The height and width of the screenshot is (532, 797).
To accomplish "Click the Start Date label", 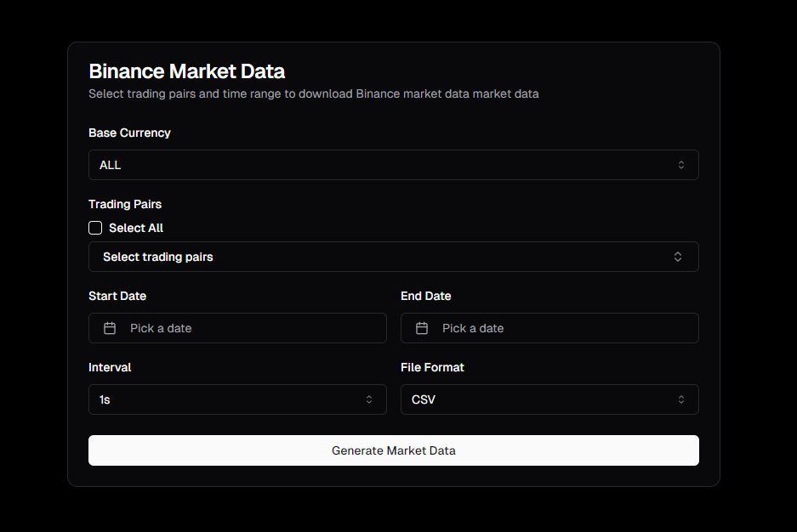I will point(117,296).
